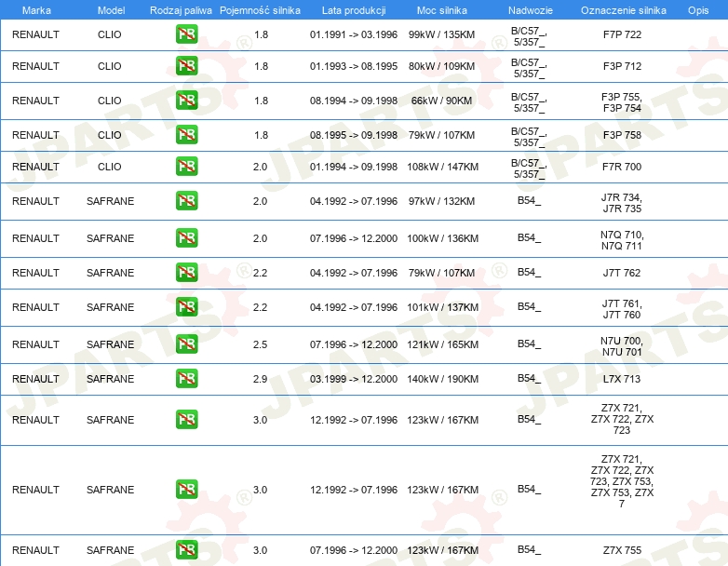Click power value 100kW / 136KM
The width and height of the screenshot is (728, 566).
(x=442, y=238)
